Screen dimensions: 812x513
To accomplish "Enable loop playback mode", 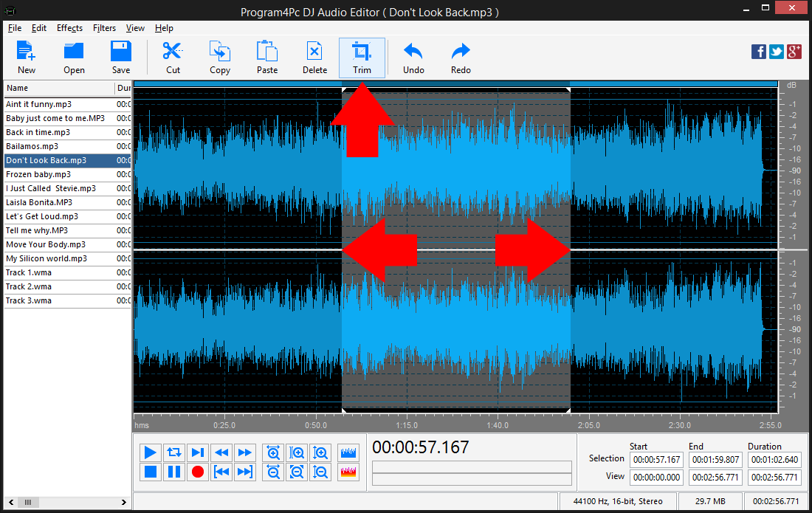I will click(173, 452).
